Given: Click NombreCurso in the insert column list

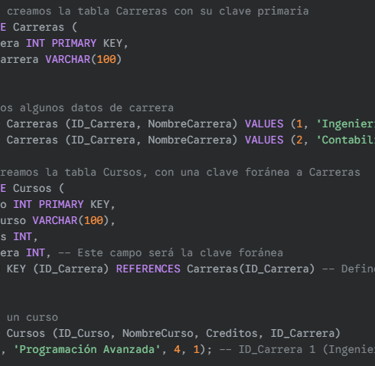Looking at the screenshot, I should tap(158, 333).
